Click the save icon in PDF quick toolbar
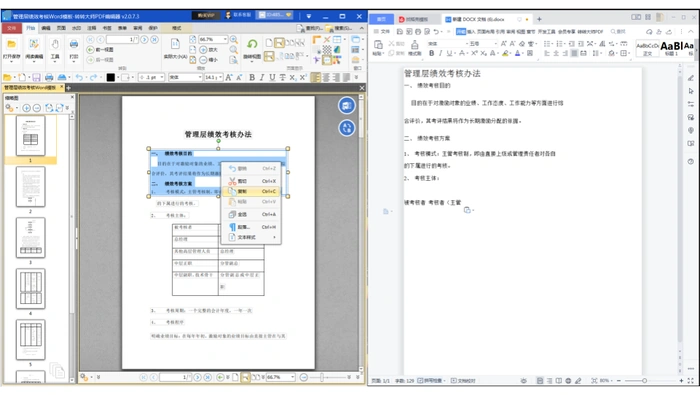Screen dimensions: 700x395 click(37, 78)
